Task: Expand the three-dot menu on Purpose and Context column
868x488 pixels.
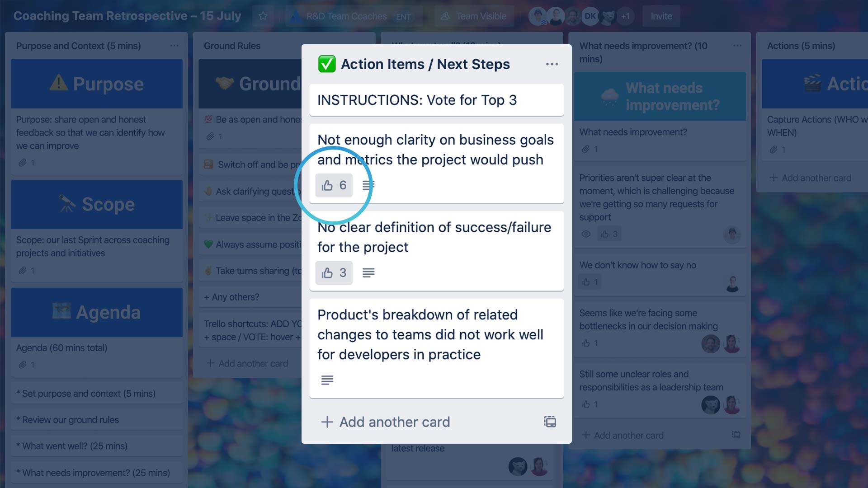Action: 174,45
